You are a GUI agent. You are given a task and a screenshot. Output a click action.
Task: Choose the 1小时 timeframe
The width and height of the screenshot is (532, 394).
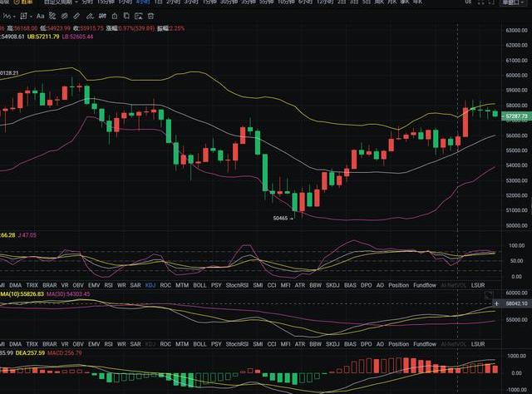pyautogui.click(x=124, y=3)
